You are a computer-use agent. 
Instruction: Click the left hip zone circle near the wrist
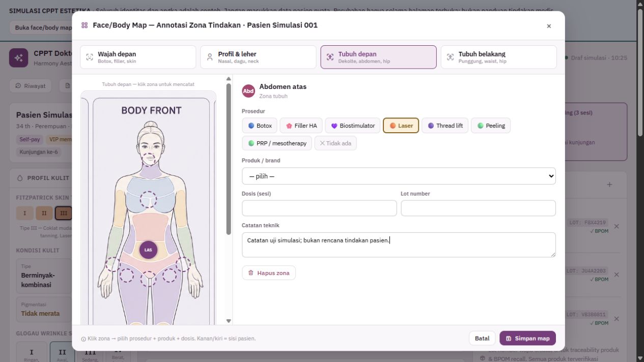(113, 264)
